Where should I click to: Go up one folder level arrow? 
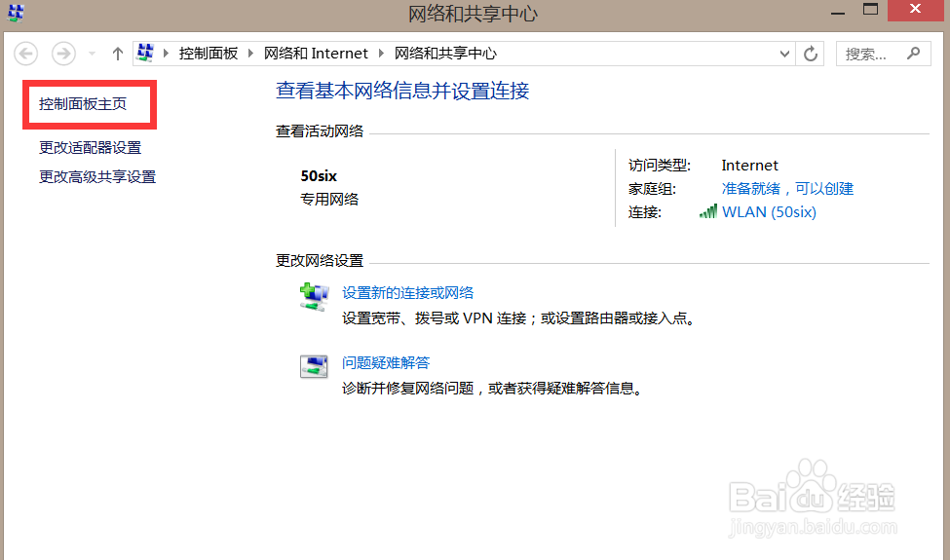(118, 54)
